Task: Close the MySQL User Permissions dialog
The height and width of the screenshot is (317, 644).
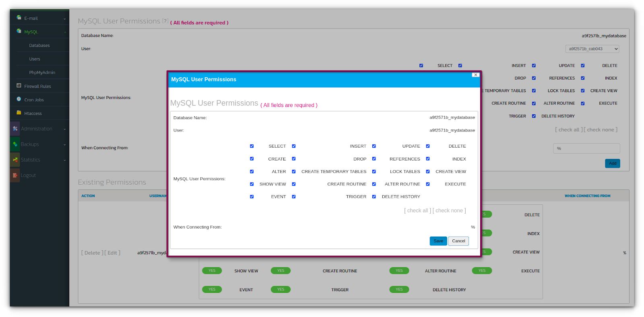Action: (476, 75)
